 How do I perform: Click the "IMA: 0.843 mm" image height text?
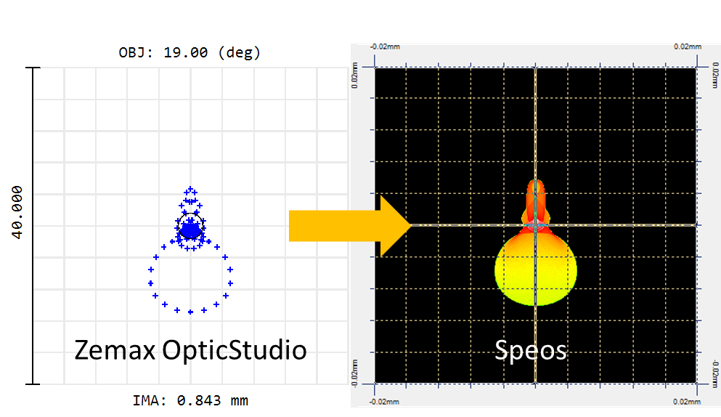190,400
